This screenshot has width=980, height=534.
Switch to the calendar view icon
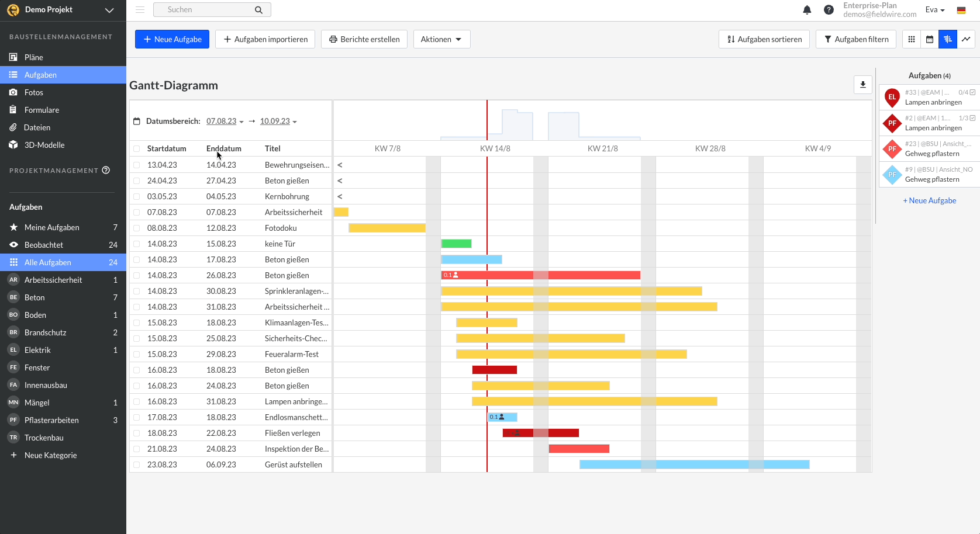pos(930,39)
